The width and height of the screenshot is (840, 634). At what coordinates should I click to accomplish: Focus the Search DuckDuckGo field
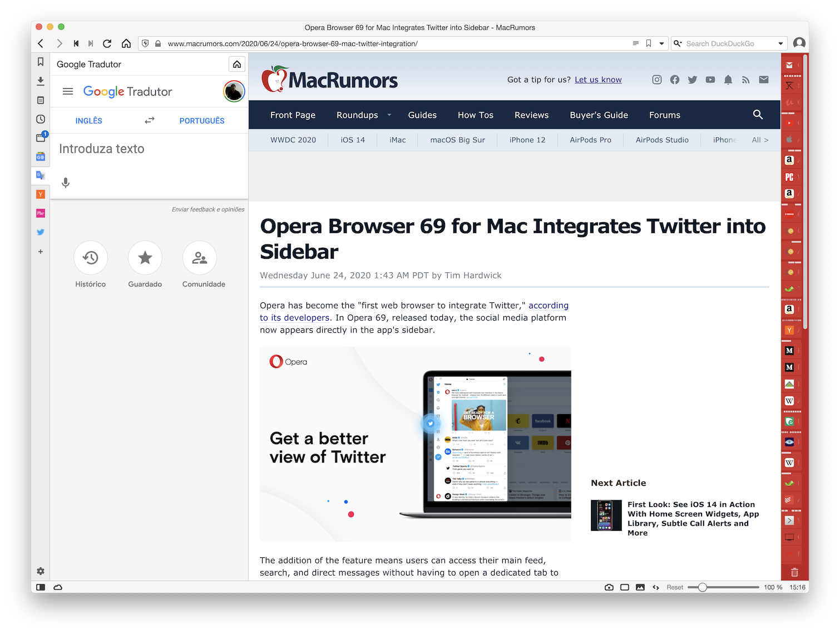(x=730, y=43)
